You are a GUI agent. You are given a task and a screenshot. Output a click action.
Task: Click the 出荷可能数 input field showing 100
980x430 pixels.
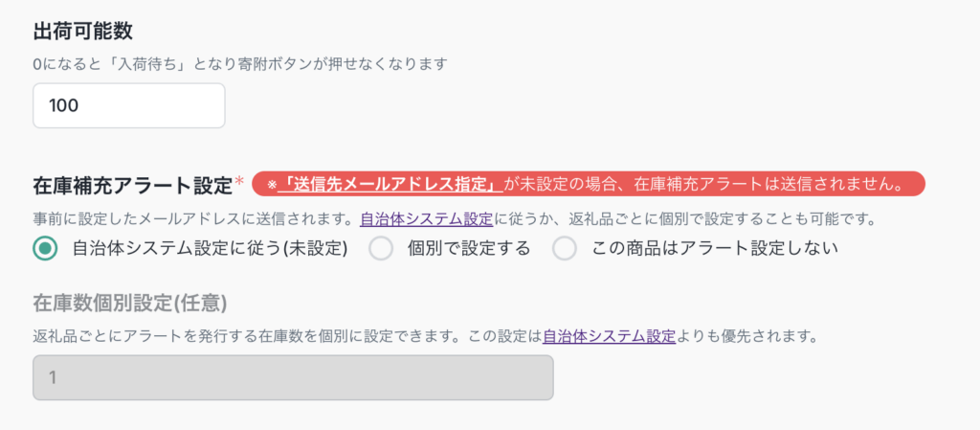pos(129,105)
